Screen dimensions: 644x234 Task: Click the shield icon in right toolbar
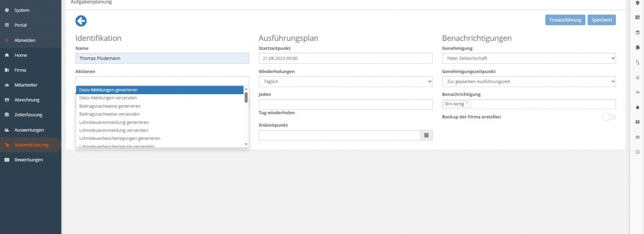(638, 2)
